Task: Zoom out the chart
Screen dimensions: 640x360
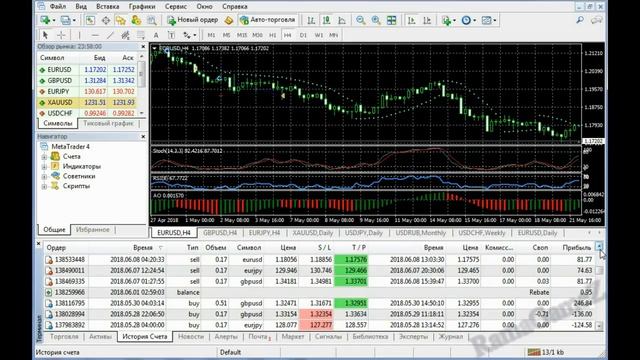Action: tap(361, 20)
